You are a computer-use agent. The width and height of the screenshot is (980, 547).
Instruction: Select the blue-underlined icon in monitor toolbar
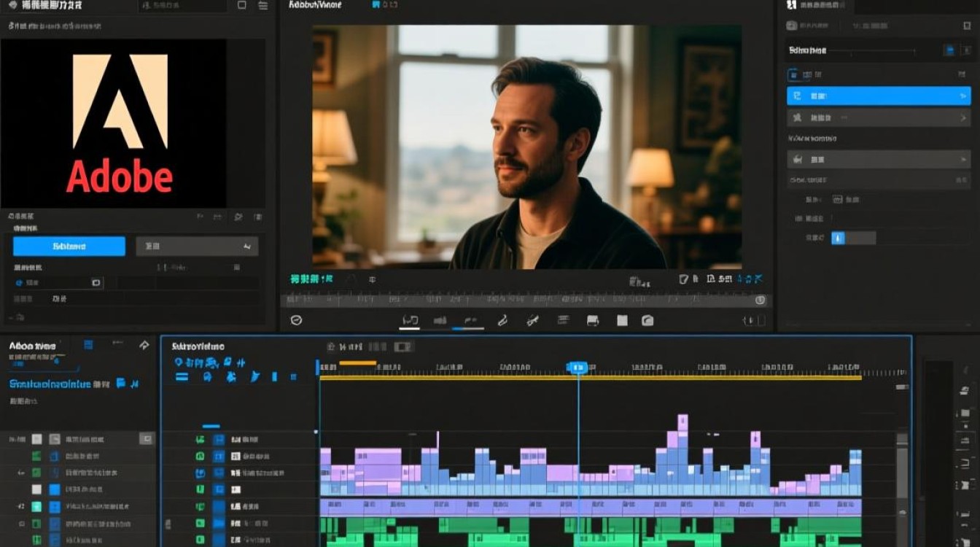(x=469, y=321)
